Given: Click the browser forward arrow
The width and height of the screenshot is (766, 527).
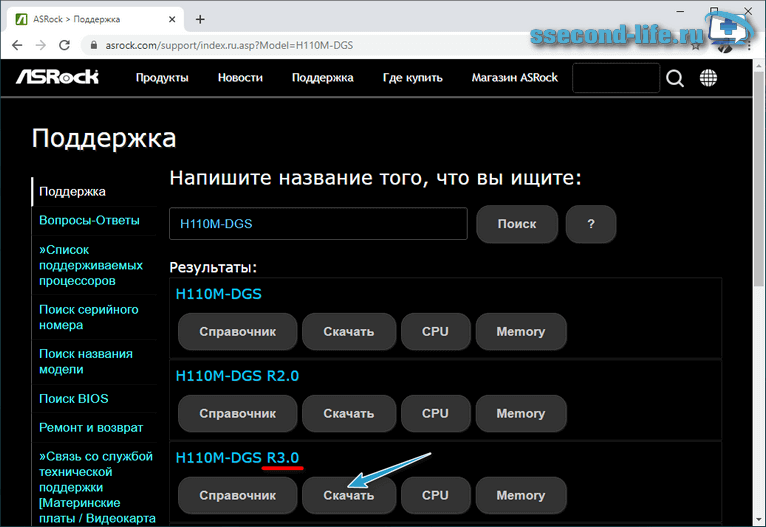Looking at the screenshot, I should tap(41, 45).
